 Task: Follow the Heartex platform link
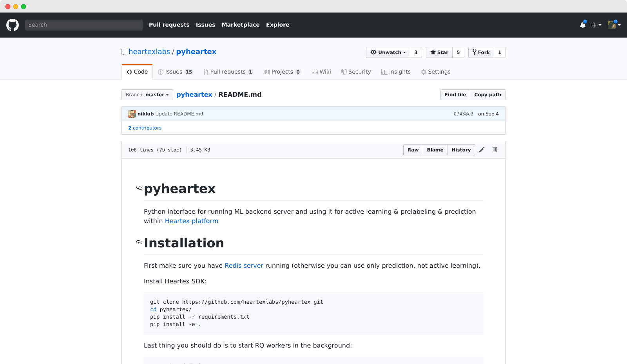(x=192, y=221)
